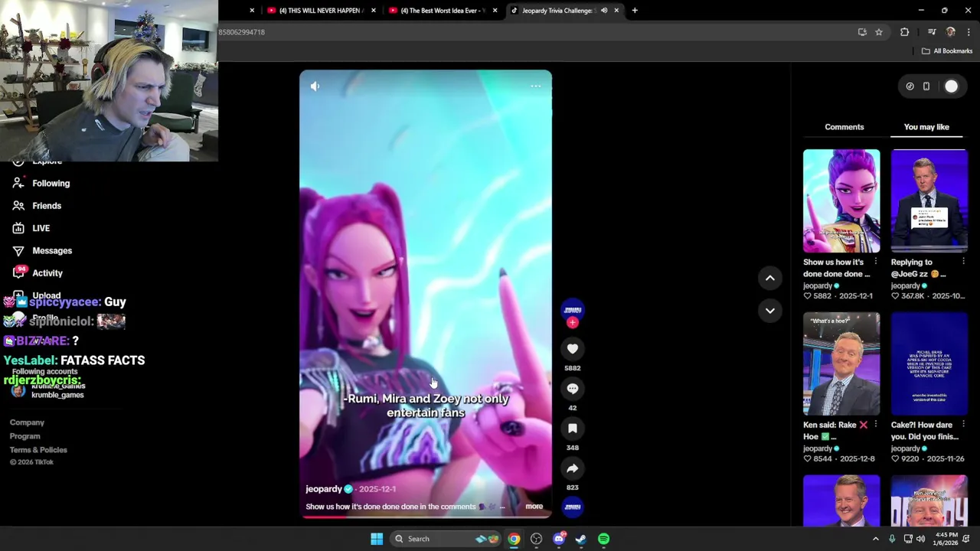Screen dimensions: 980x551
Task: Open the video's three-dot options menu
Action: point(536,86)
